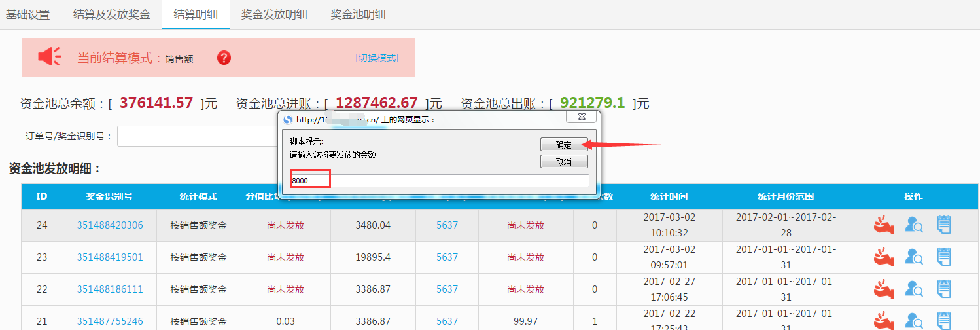Click the 资金池发放明细 section heading
Image resolution: width=980 pixels, height=330 pixels.
pos(55,168)
